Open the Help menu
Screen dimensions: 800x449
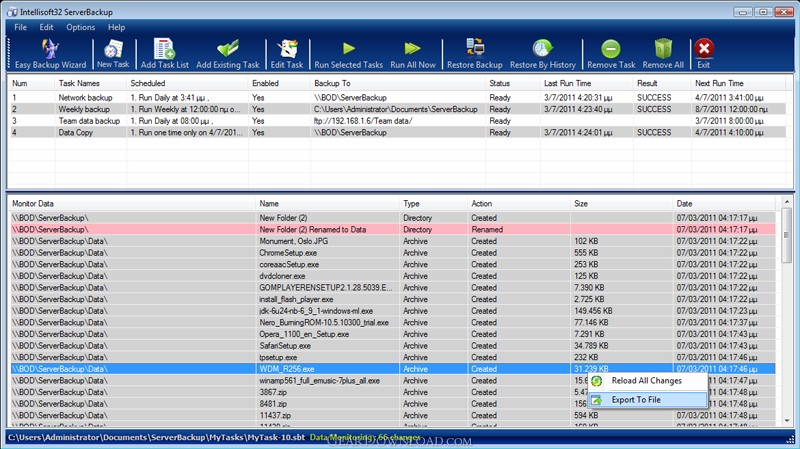point(116,27)
